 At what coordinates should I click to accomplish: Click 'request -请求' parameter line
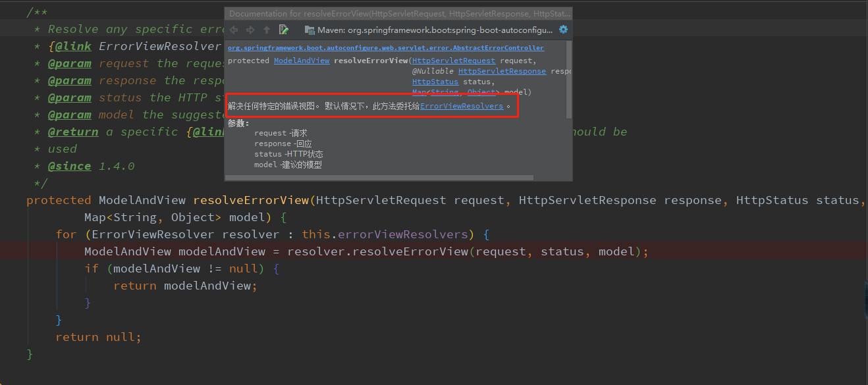coord(281,133)
